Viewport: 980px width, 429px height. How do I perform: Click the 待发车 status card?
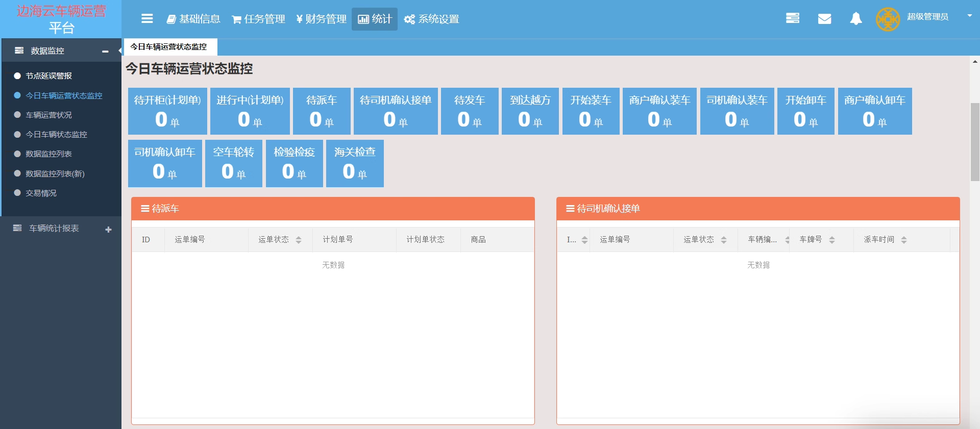[x=470, y=111]
